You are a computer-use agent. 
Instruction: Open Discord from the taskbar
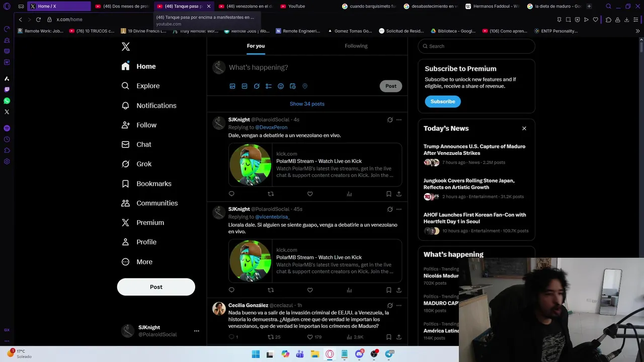click(x=359, y=354)
